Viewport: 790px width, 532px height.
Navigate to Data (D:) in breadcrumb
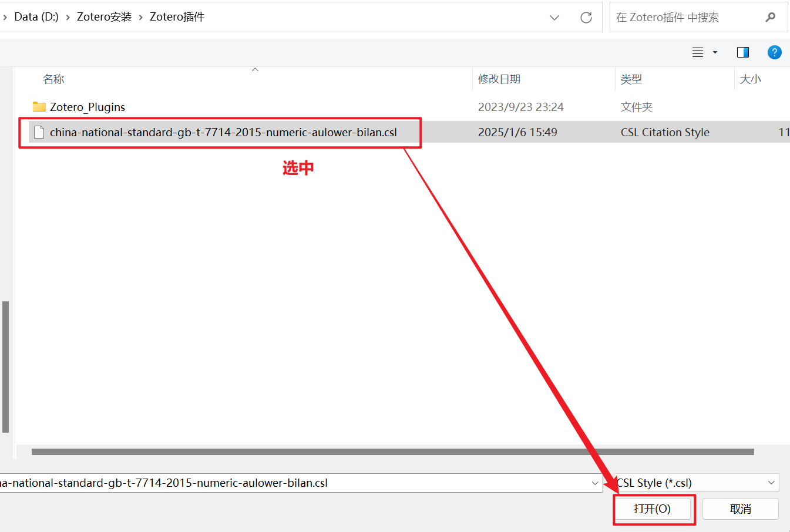coord(36,17)
